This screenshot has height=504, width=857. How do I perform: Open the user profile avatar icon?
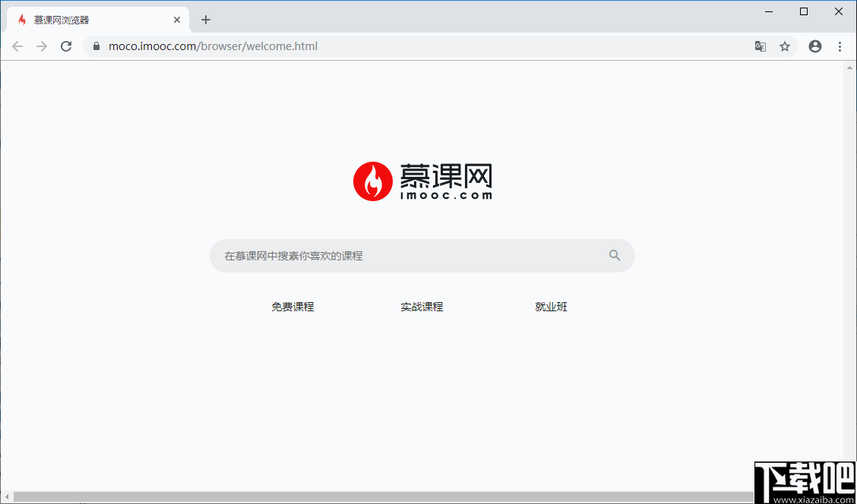[x=814, y=46]
